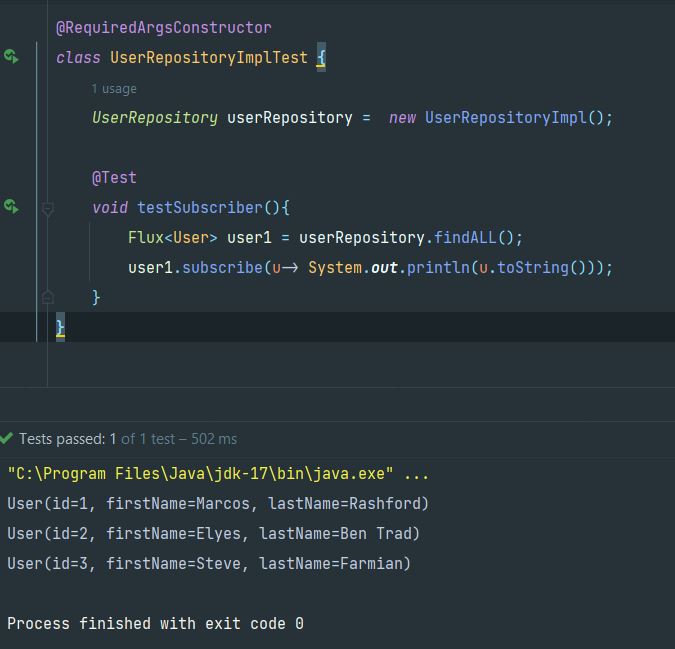Click the subscribe method call
Screen dimensions: 675x649
coord(222,268)
